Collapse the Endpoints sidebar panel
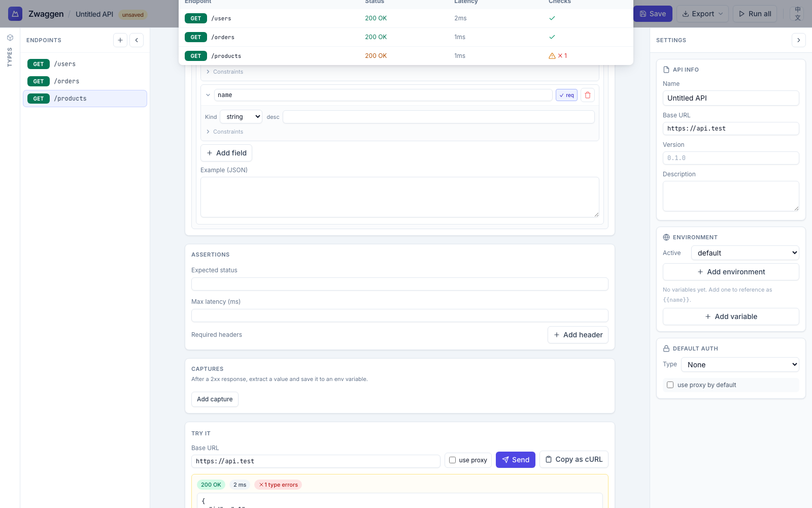The height and width of the screenshot is (508, 812). 137,40
